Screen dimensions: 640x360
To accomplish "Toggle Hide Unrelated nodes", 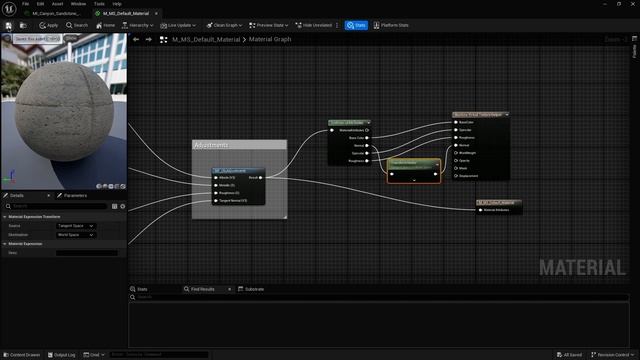I will pyautogui.click(x=313, y=25).
